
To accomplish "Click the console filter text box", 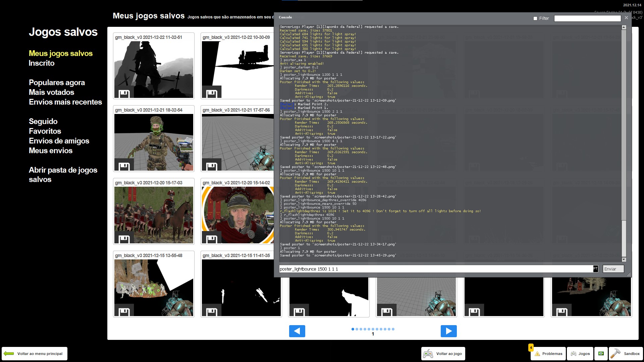I will tap(587, 18).
